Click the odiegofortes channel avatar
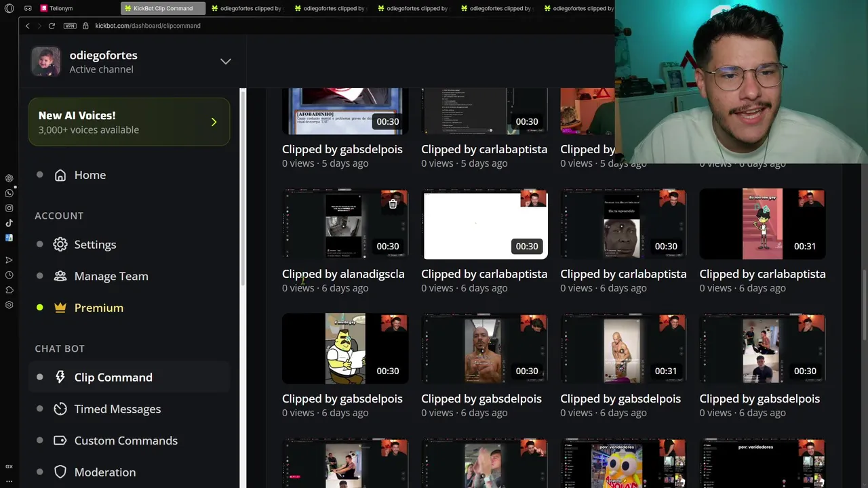 point(45,62)
